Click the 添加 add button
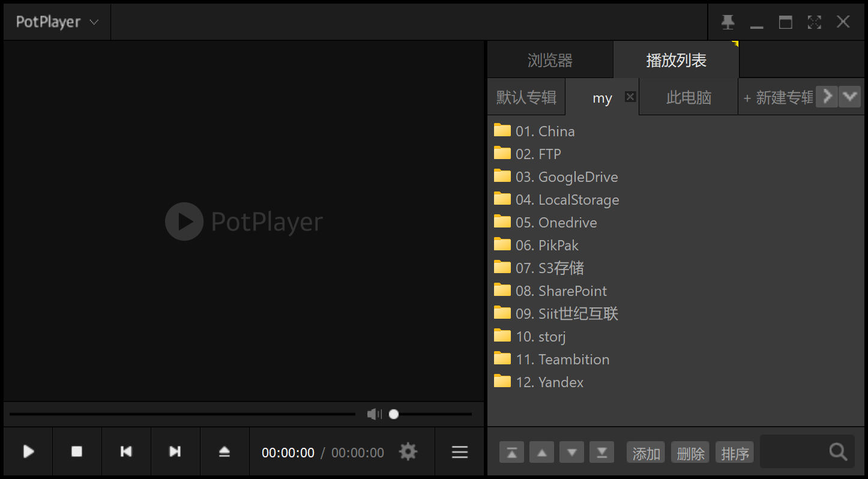Screen dimensions: 868x479 click(x=646, y=452)
